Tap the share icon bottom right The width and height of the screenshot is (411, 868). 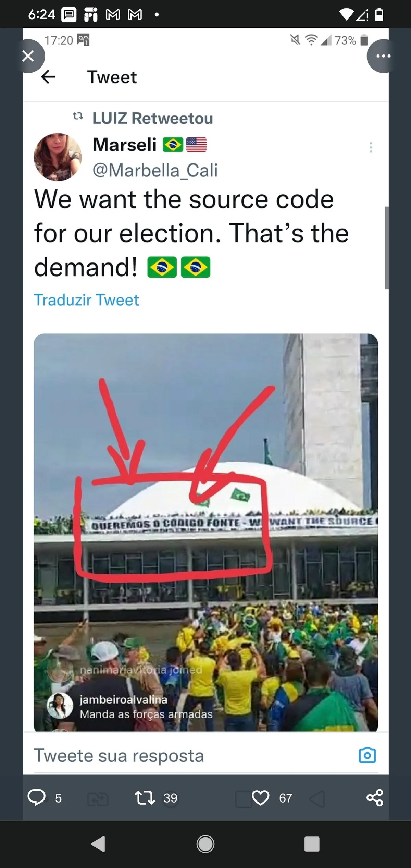point(375,798)
